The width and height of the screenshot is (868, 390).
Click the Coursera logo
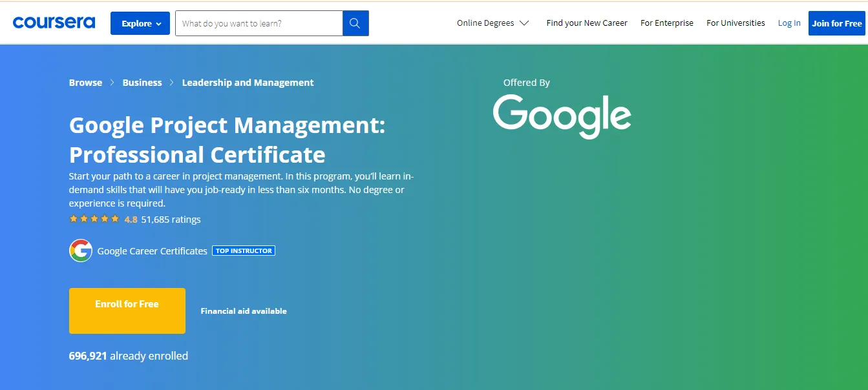coord(54,23)
